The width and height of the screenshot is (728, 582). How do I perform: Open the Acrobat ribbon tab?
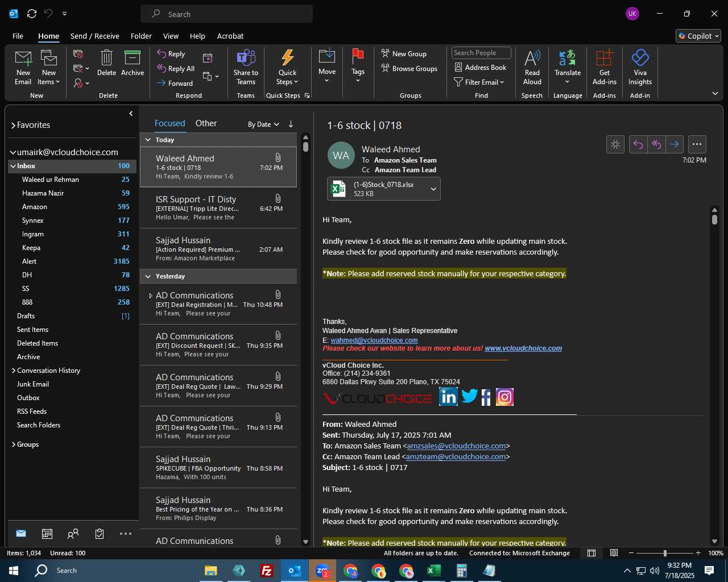tap(230, 36)
